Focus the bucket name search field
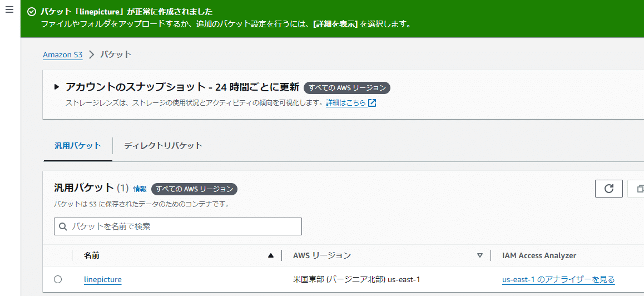Viewport: 644px width, 296px height. (x=178, y=226)
